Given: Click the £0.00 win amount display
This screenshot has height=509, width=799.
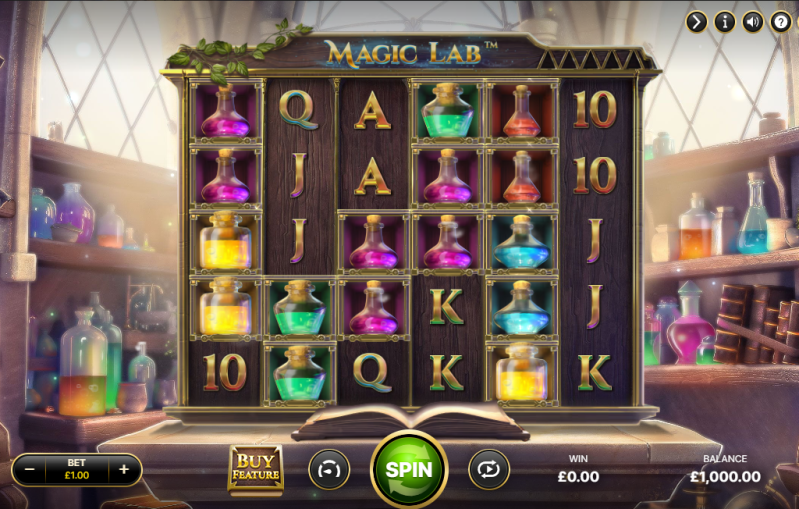Looking at the screenshot, I should pos(578,477).
